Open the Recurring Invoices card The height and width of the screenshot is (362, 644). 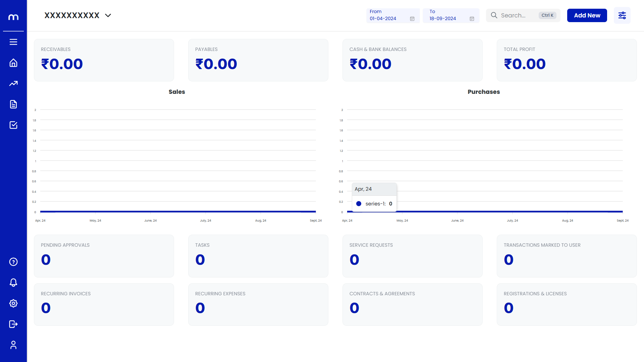[104, 304]
